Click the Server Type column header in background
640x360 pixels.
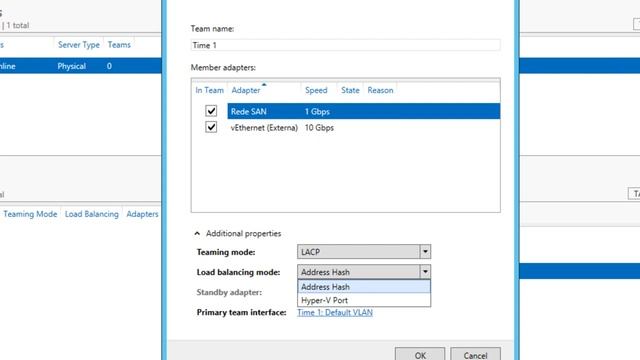click(x=79, y=45)
